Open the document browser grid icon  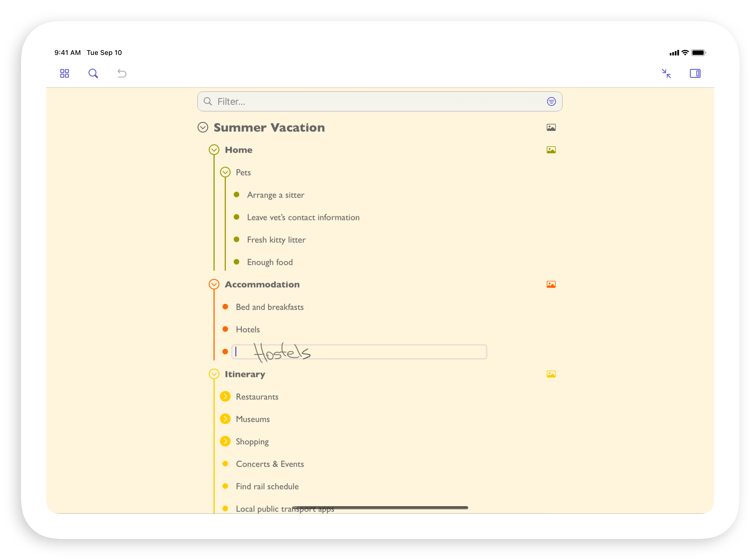pos(64,73)
